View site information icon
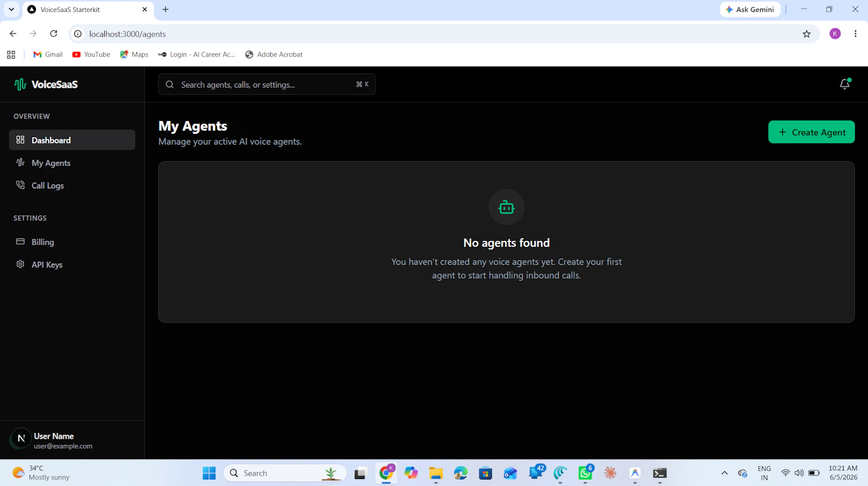 (78, 34)
